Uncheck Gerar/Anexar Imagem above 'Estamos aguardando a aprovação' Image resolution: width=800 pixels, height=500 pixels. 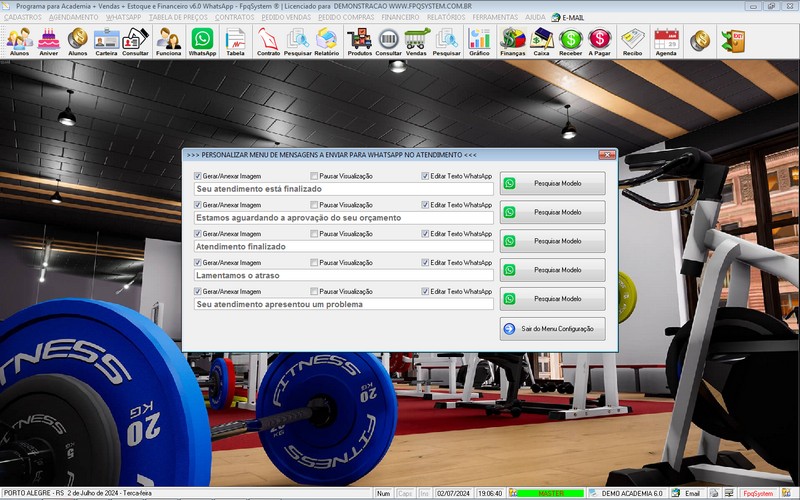(x=197, y=205)
